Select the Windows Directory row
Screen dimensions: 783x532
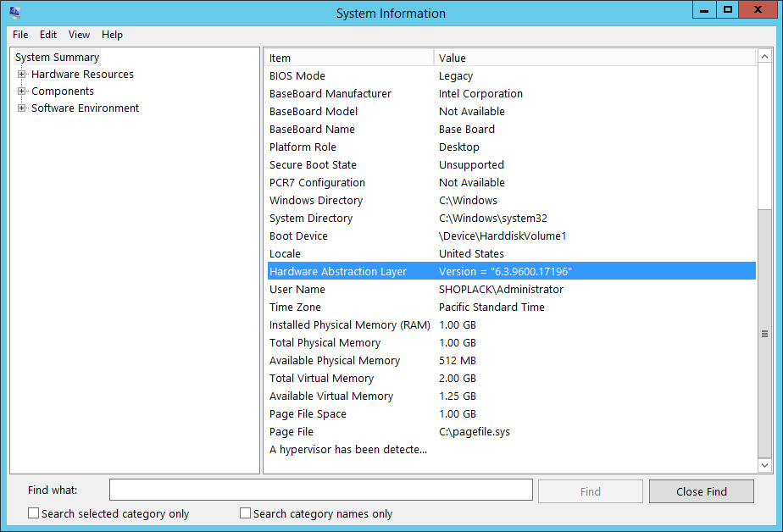pyautogui.click(x=511, y=201)
